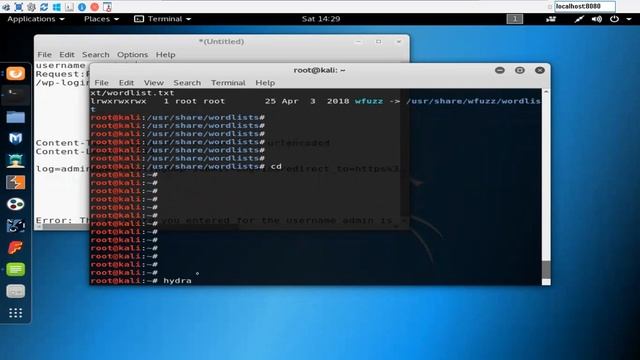Screen dimensions: 640x360
Task: Open the terminal window Help menu
Action: (x=265, y=83)
